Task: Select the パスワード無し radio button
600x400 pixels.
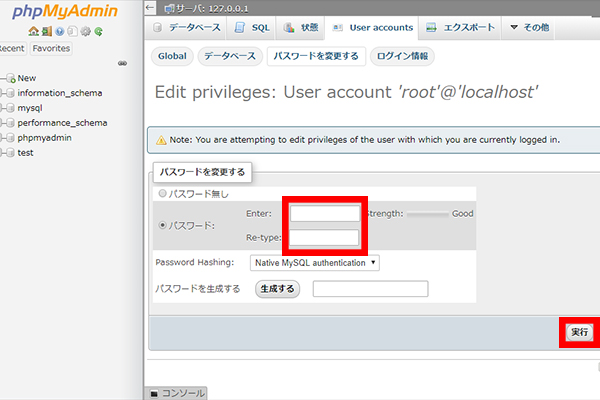Action: pyautogui.click(x=163, y=193)
